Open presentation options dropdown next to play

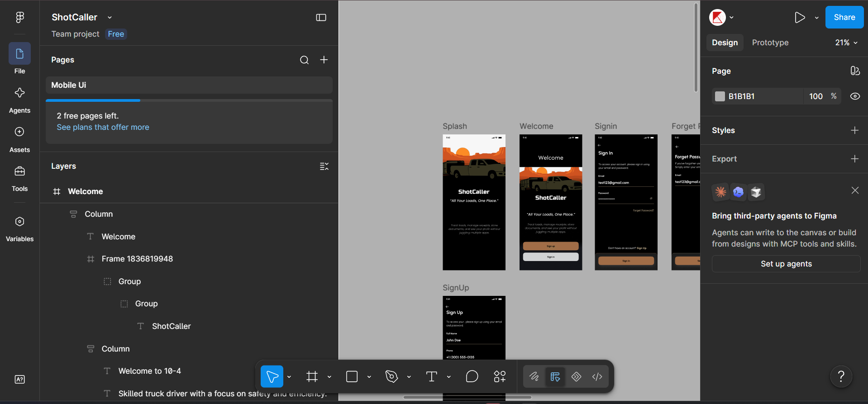pyautogui.click(x=817, y=18)
